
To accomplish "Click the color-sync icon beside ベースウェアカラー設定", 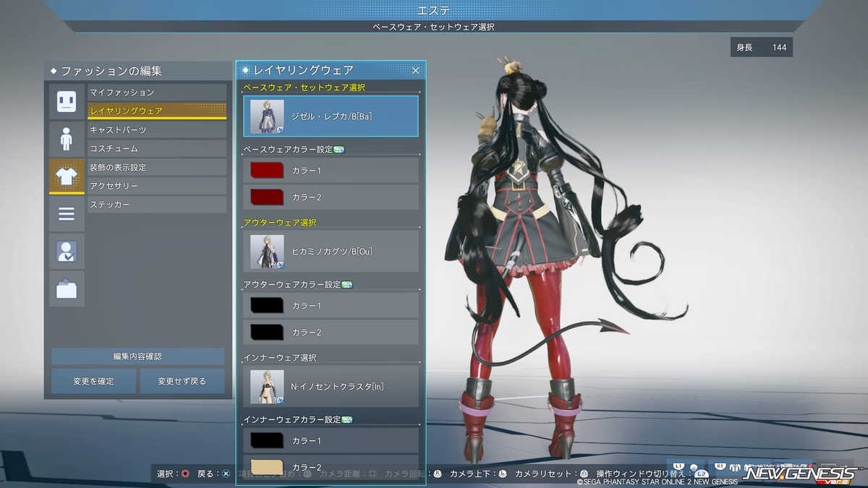I will point(339,150).
